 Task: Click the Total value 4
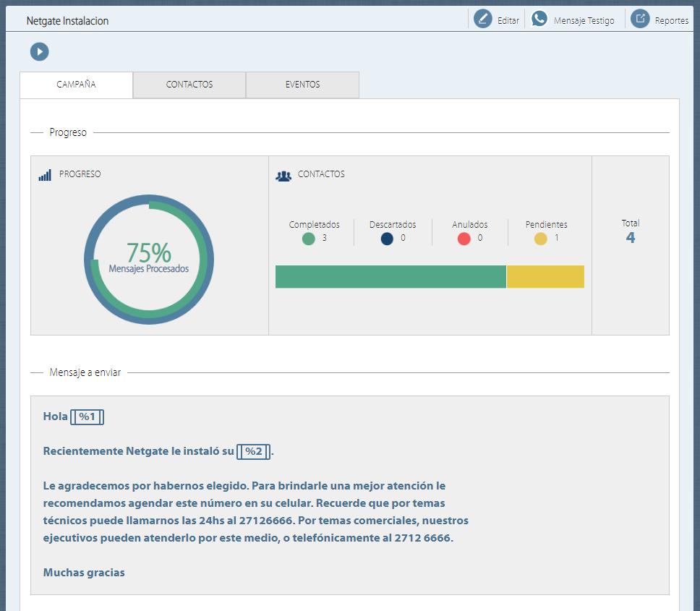[x=631, y=237]
